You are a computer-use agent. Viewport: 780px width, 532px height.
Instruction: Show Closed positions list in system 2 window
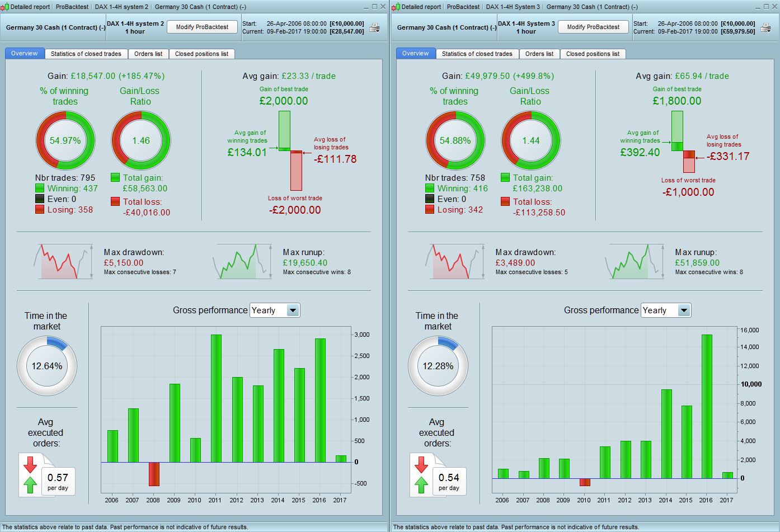(x=201, y=54)
